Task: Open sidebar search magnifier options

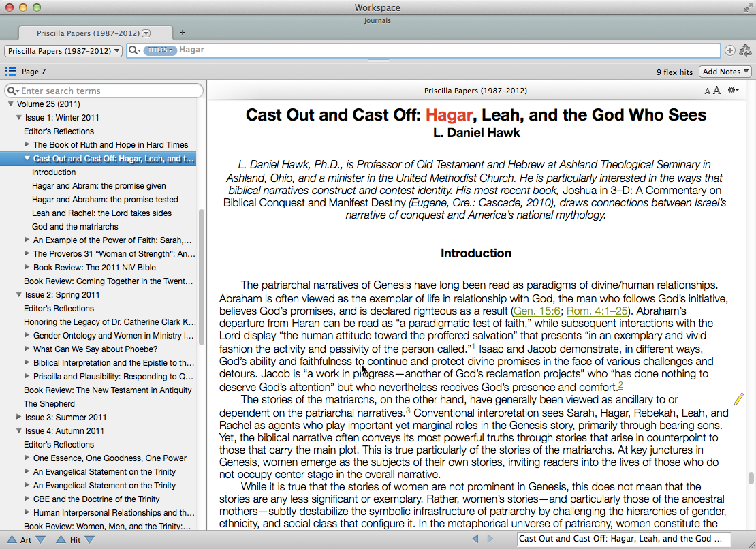Action: (13, 91)
